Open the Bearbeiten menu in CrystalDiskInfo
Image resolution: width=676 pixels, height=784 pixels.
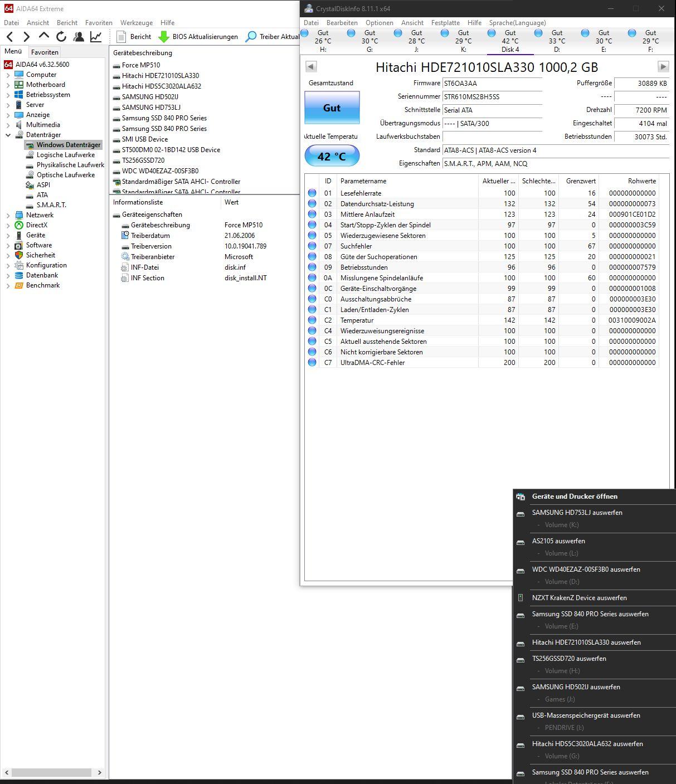click(342, 23)
